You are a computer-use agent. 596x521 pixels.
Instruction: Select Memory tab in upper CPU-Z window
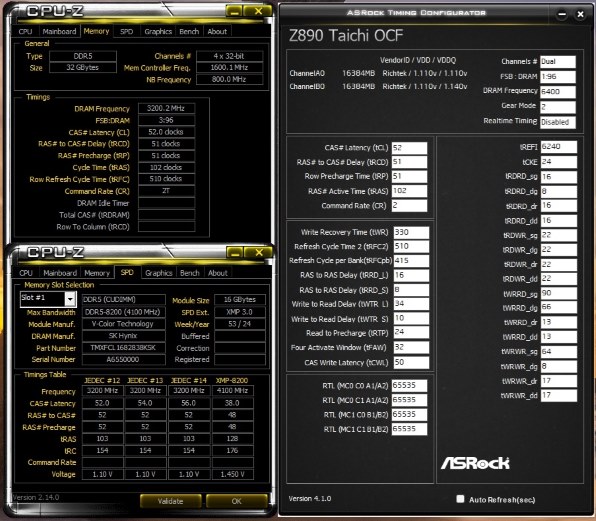click(x=96, y=31)
